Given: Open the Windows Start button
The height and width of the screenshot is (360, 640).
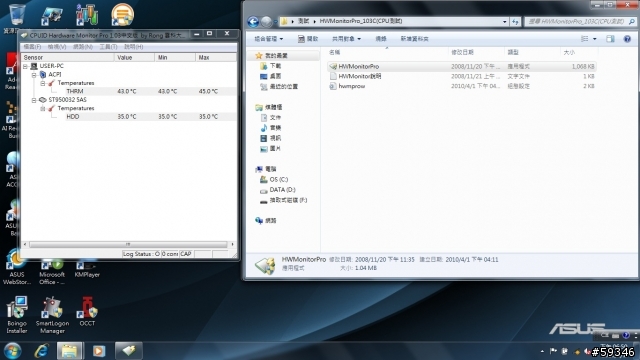Looking at the screenshot, I should click(x=13, y=351).
